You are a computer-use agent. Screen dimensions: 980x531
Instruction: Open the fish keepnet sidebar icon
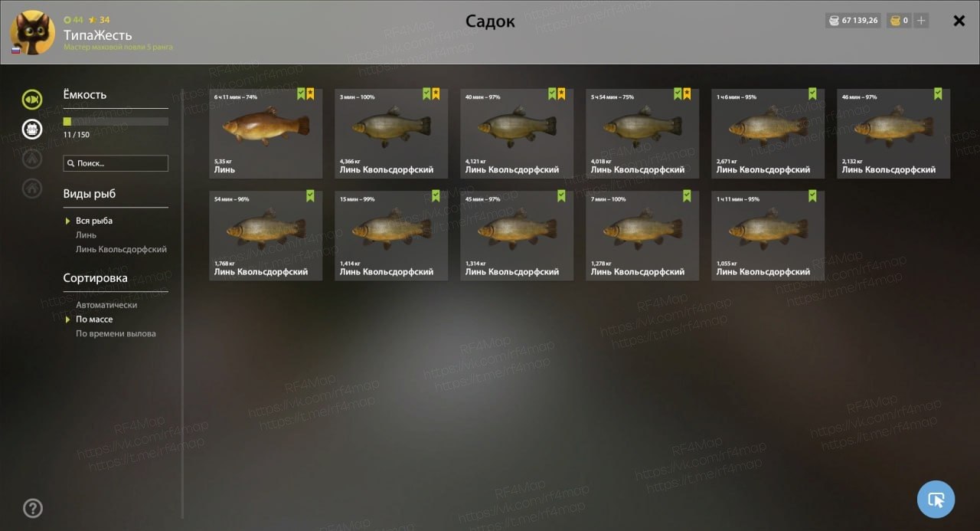(x=32, y=100)
